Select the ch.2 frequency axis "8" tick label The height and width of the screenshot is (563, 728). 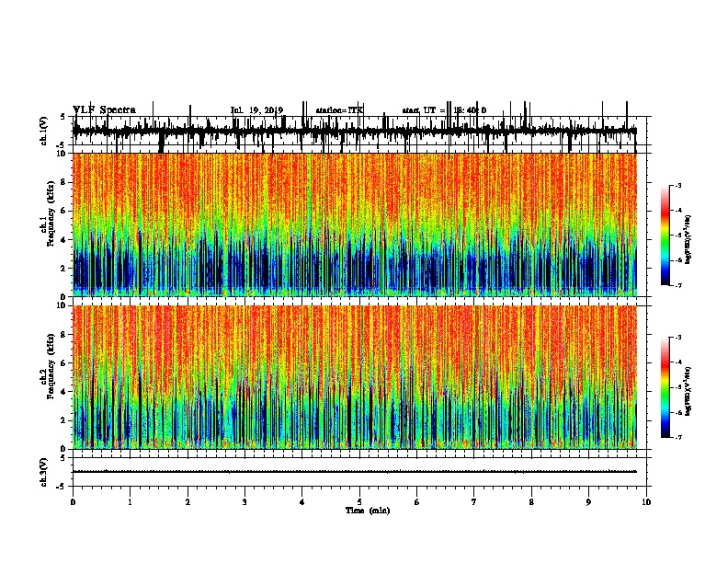pyautogui.click(x=63, y=335)
